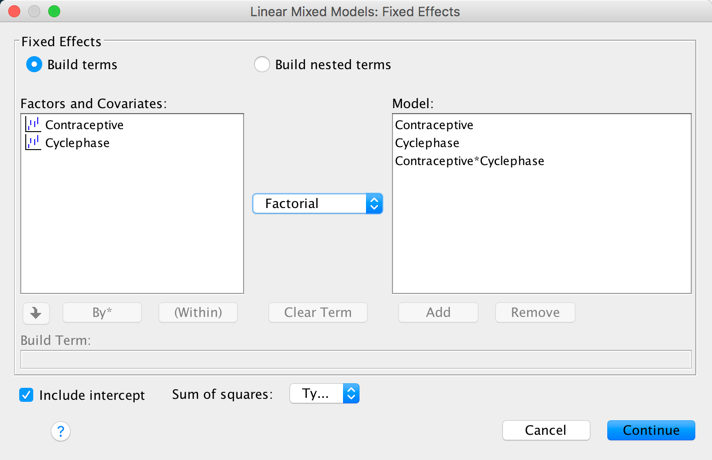Toggle Include intercept checkbox
The image size is (712, 460).
[27, 395]
